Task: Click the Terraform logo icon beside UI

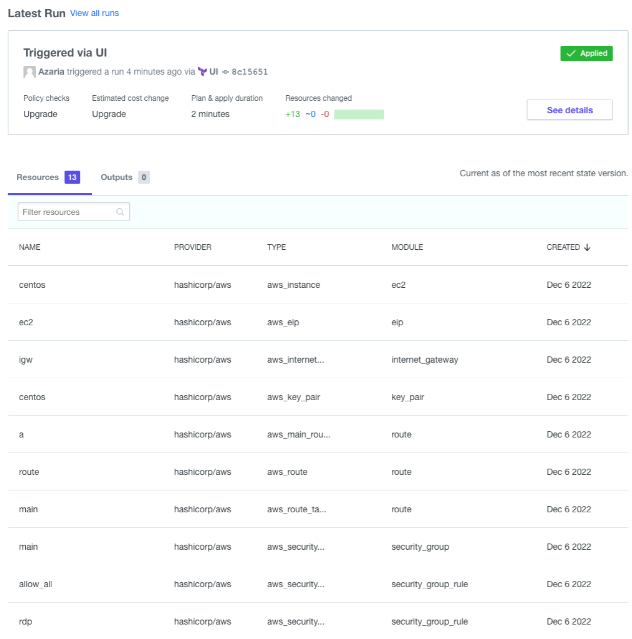Action: pyautogui.click(x=202, y=72)
